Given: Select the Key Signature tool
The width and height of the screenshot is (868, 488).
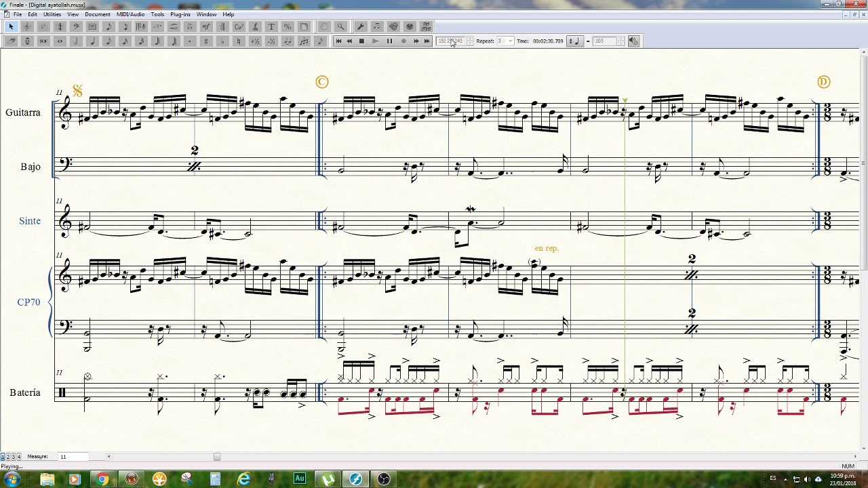Looking at the screenshot, I should tap(43, 26).
